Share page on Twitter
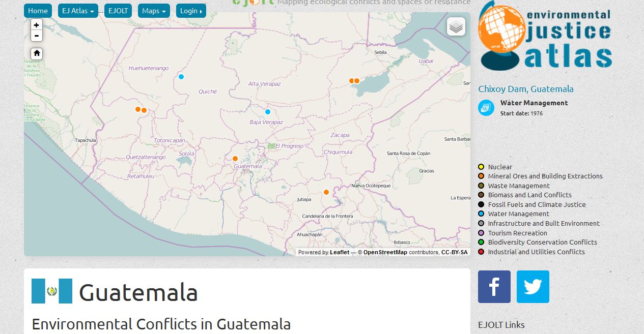Viewport: 644px width, 334px height. click(533, 287)
